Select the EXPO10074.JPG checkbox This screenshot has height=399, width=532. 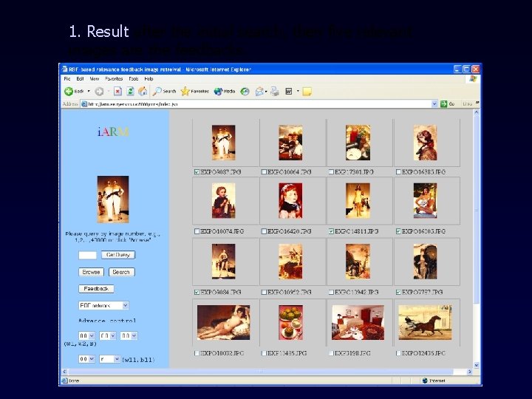pos(197,231)
